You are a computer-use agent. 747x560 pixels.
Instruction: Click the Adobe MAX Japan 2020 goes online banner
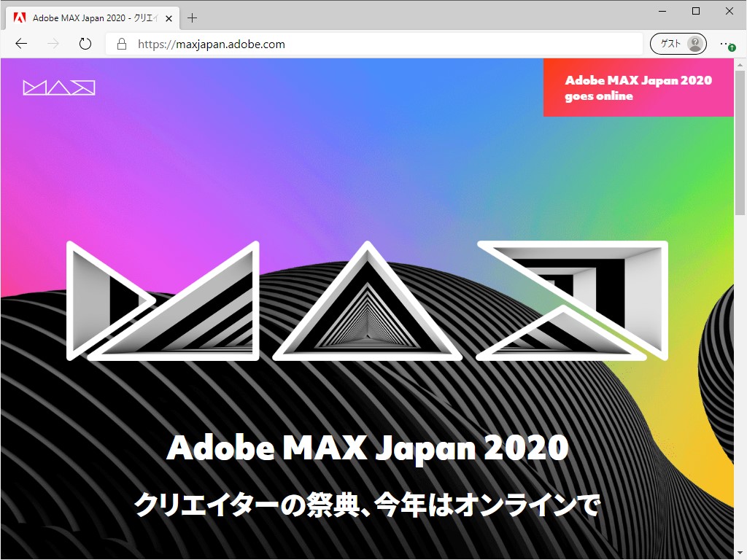click(638, 87)
